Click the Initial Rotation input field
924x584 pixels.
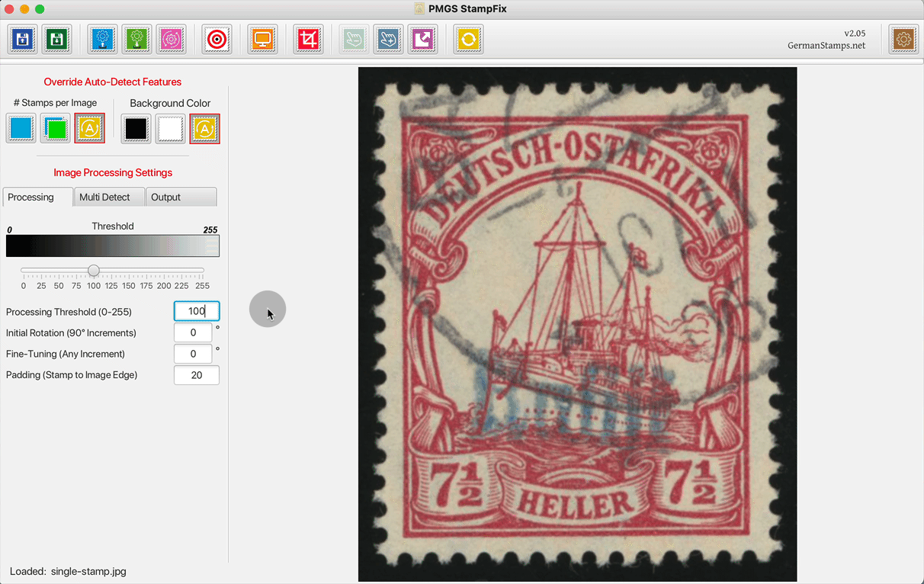[x=193, y=332]
